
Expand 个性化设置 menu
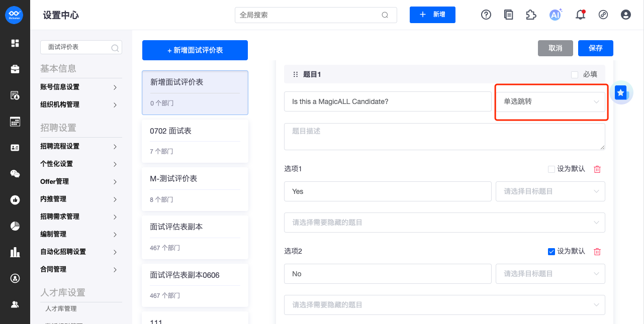pyautogui.click(x=81, y=164)
